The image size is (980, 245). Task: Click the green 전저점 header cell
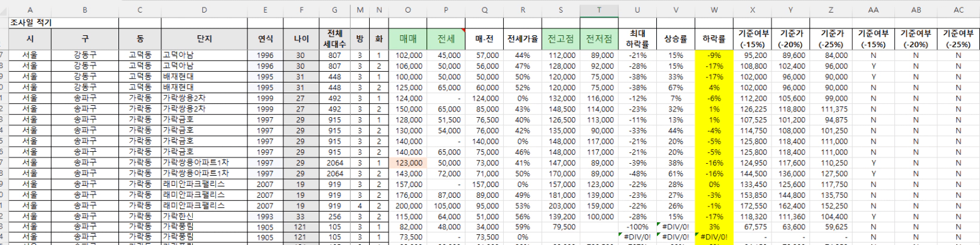tap(598, 38)
